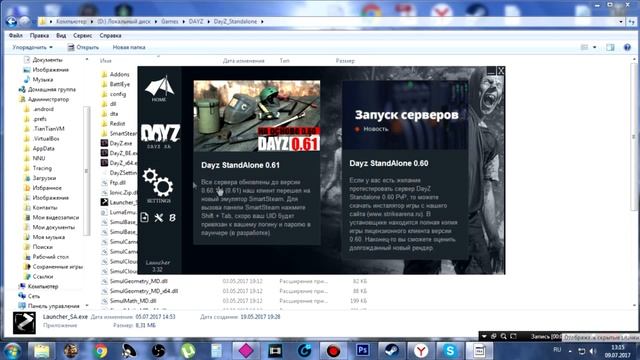This screenshot has width=640, height=360.
Task: Sort by the Размер column header
Action: (x=345, y=61)
